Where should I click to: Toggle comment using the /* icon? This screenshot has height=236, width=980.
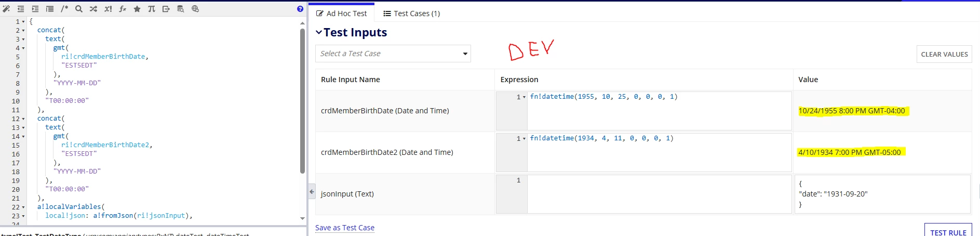64,9
